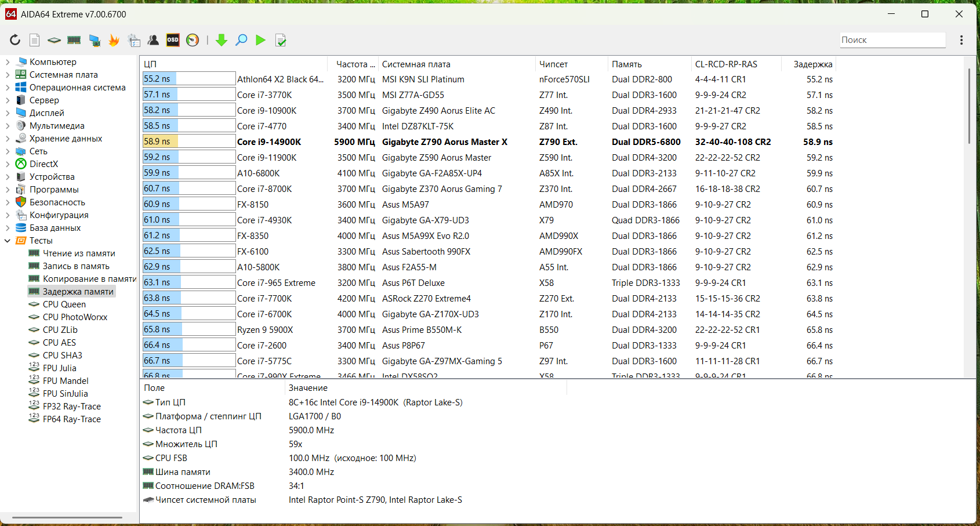Click the Значение column header

coord(426,388)
